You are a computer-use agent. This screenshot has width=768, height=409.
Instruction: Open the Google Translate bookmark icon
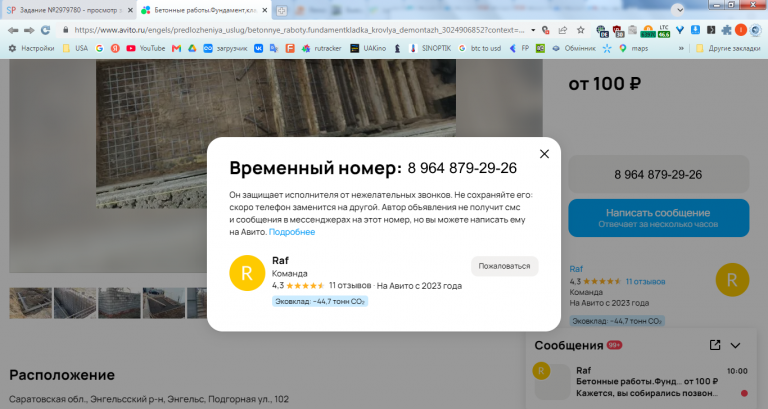274,48
